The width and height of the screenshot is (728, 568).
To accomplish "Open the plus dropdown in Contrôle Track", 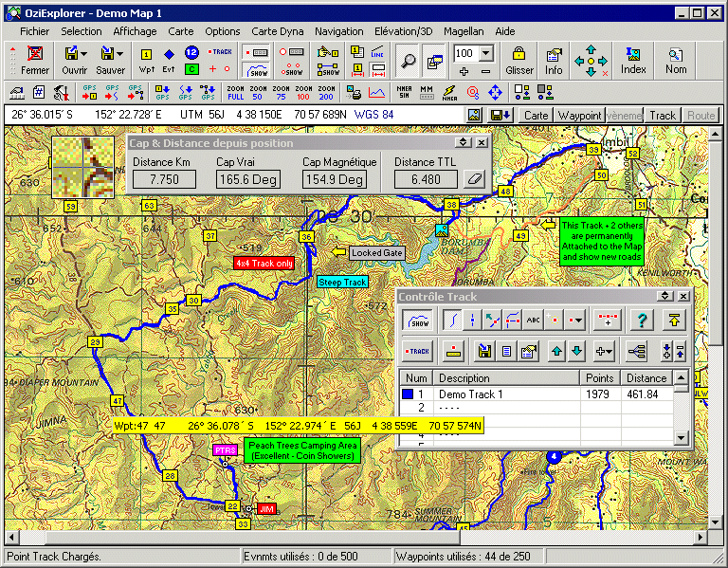I will [603, 352].
